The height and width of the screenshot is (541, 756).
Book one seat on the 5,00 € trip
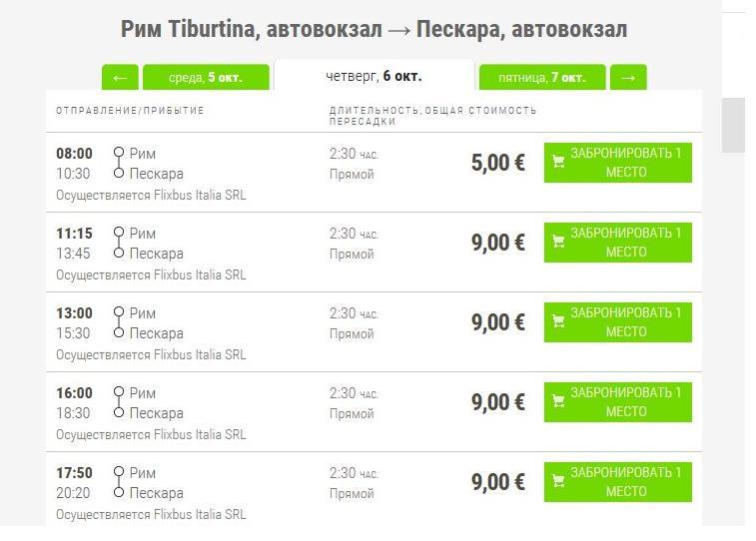[x=625, y=163]
